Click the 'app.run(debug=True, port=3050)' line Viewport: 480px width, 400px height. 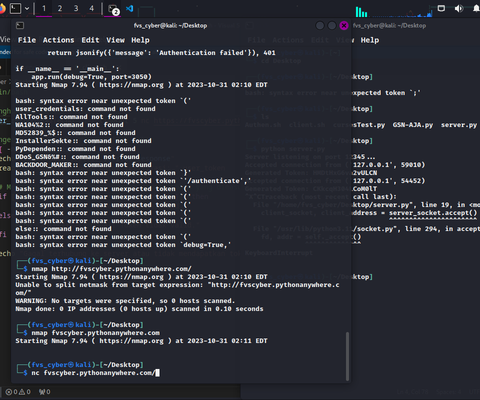[x=91, y=77]
